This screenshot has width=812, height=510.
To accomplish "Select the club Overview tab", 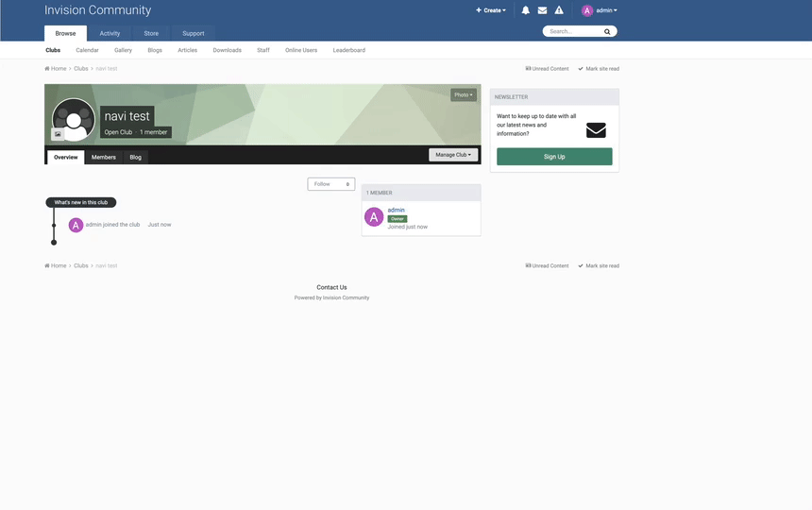I will click(x=66, y=158).
